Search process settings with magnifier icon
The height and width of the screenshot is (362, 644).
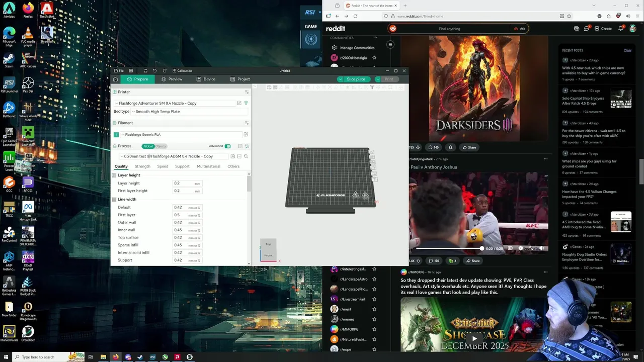tap(246, 156)
